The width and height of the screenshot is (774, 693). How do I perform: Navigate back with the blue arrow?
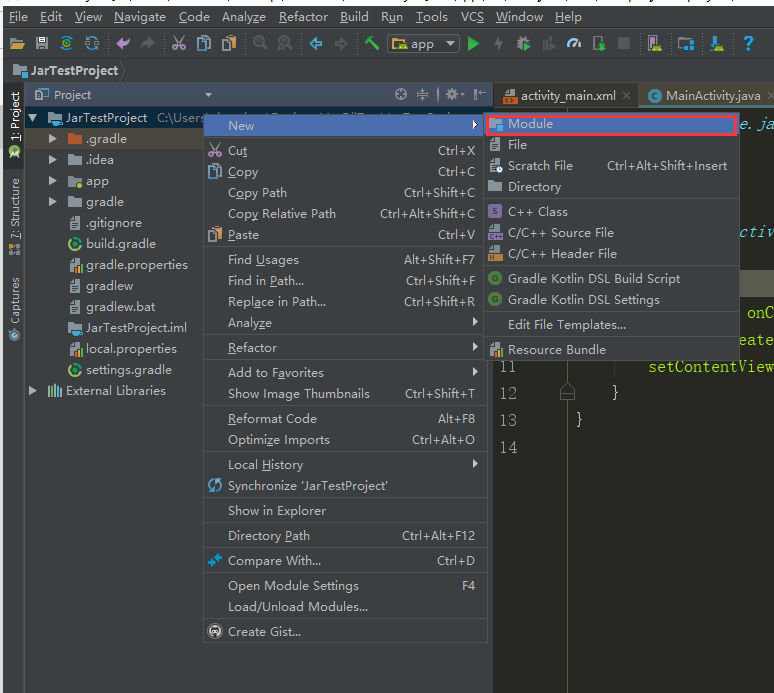(315, 43)
